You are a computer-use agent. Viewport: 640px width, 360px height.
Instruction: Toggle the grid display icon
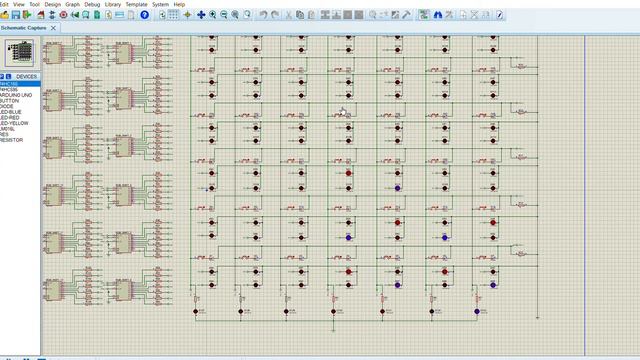(x=173, y=15)
